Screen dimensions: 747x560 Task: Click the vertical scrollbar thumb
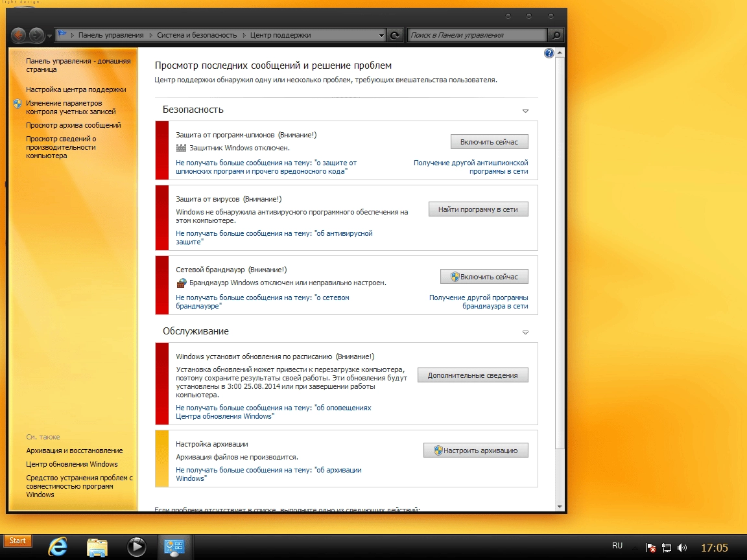click(560, 252)
